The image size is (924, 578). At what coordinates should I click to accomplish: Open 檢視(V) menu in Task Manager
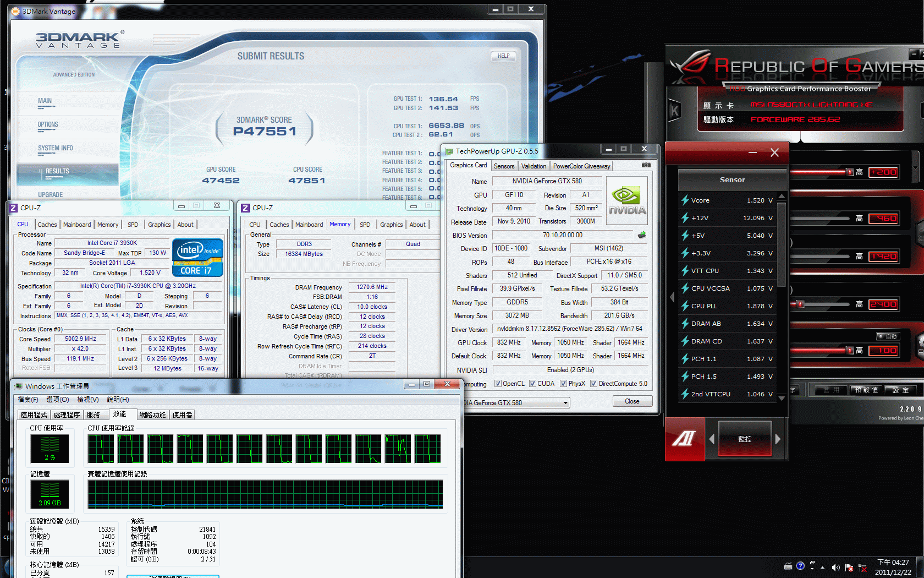[88, 400]
